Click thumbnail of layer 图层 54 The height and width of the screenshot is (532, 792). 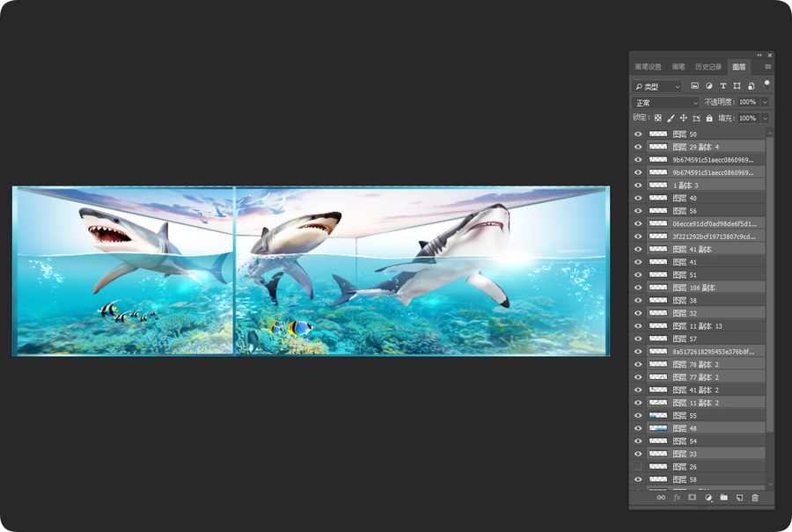pyautogui.click(x=658, y=441)
